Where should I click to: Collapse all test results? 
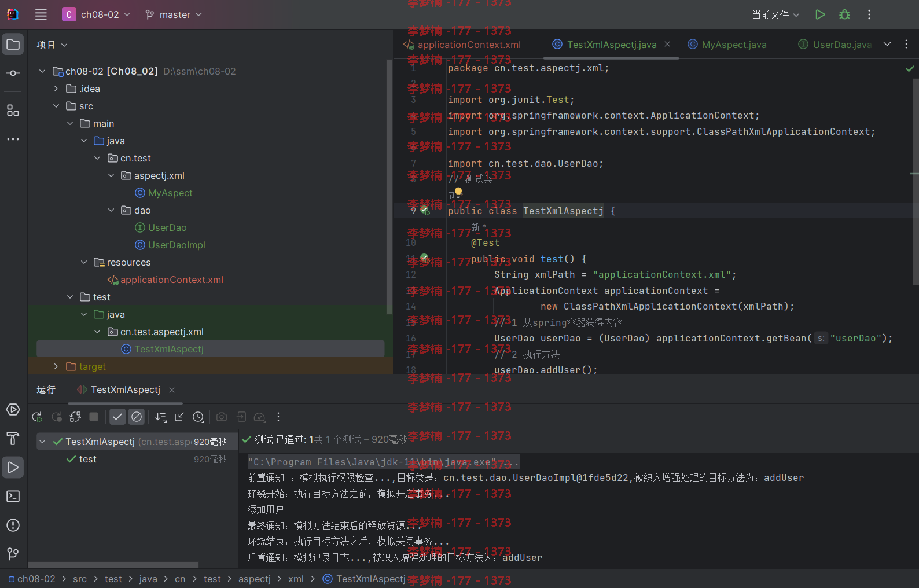point(179,417)
